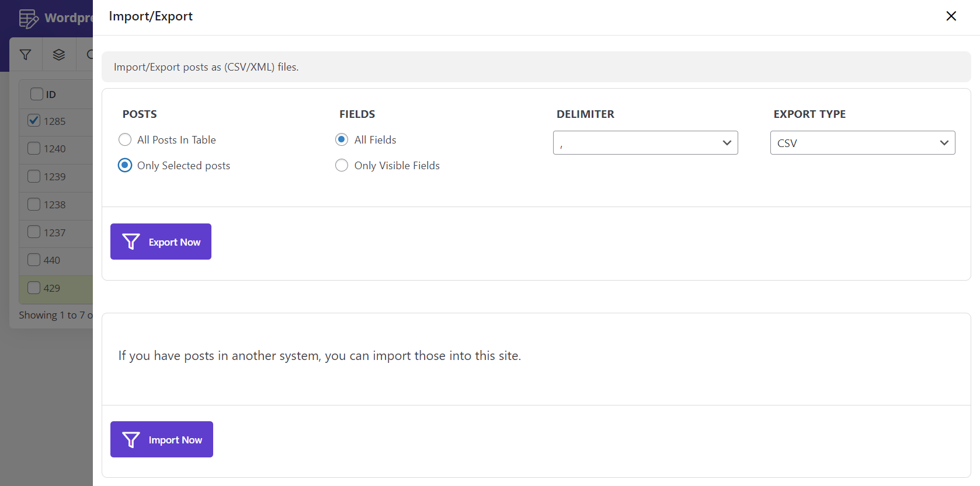Open the Export Type dropdown
This screenshot has width=980, height=486.
(x=862, y=143)
